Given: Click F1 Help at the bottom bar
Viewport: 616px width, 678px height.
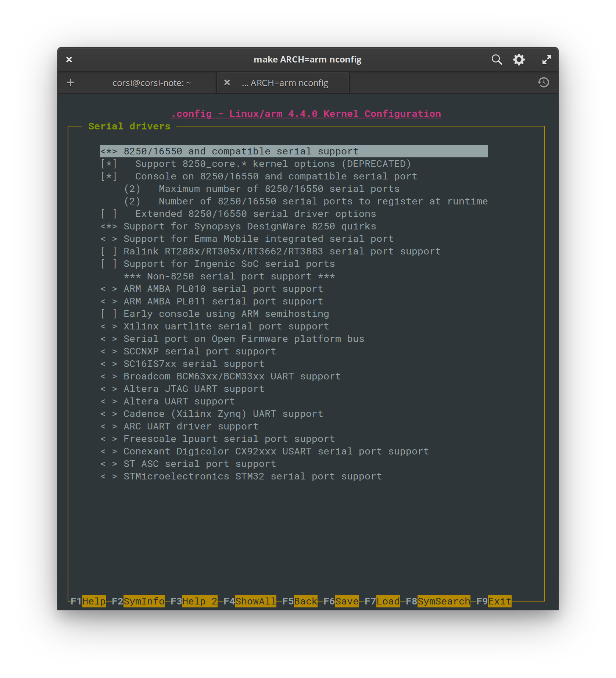Looking at the screenshot, I should (x=88, y=601).
